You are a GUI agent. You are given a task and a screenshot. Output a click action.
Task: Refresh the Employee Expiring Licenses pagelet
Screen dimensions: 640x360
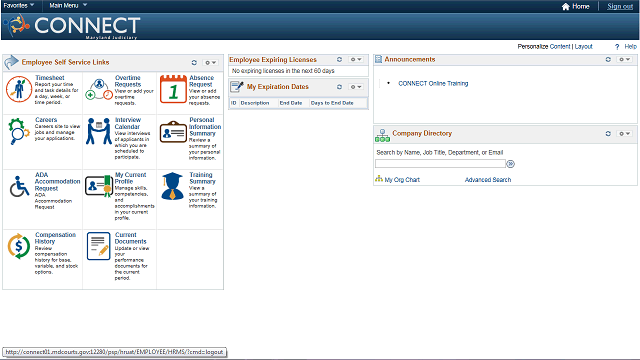click(339, 60)
